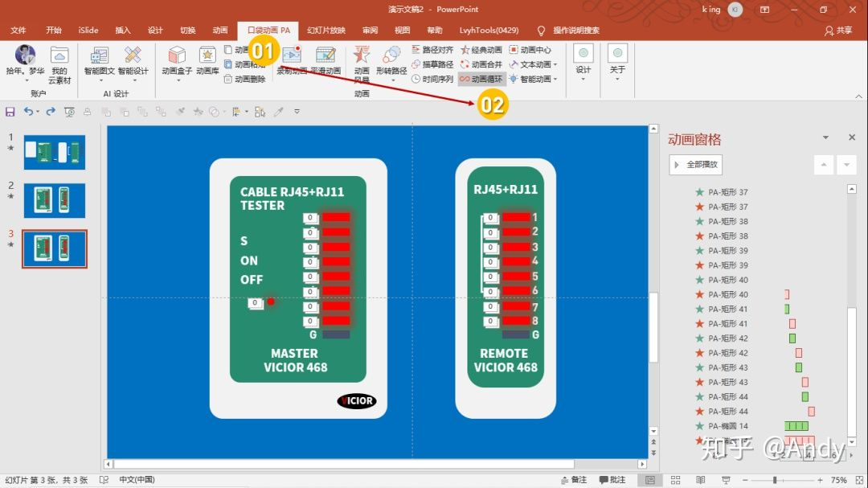Open the 动画库 animation library
This screenshot has width=868, height=488.
pyautogui.click(x=207, y=61)
